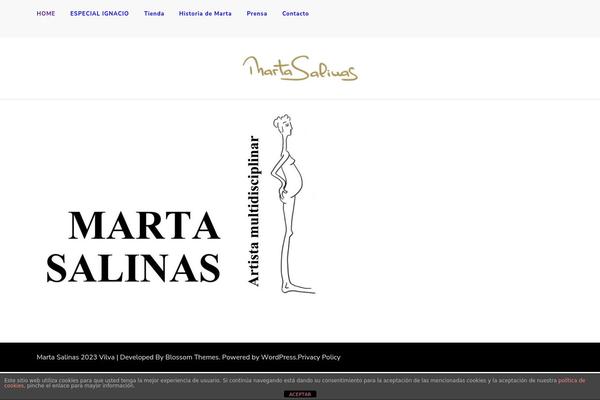Accept cookies with the ACEPTAR button

(x=300, y=394)
